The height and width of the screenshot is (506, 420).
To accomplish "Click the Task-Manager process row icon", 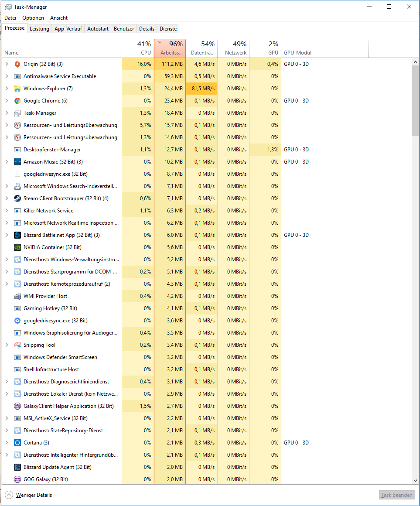I will (17, 113).
